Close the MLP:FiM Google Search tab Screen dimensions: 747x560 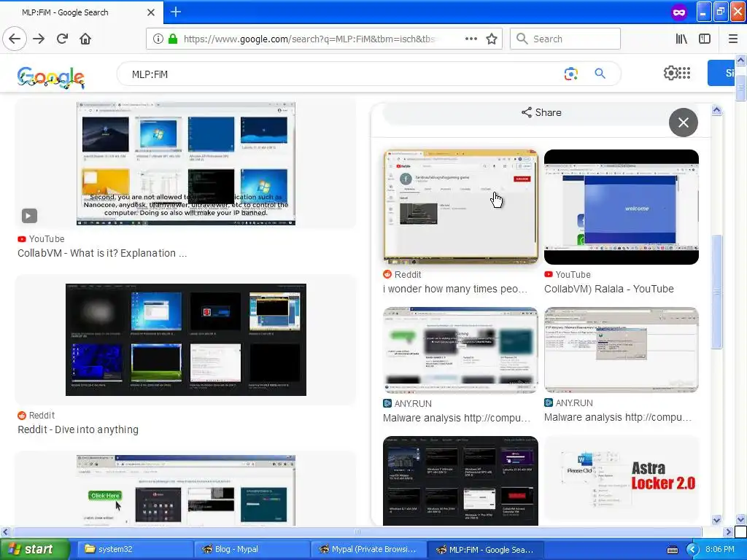(x=150, y=12)
